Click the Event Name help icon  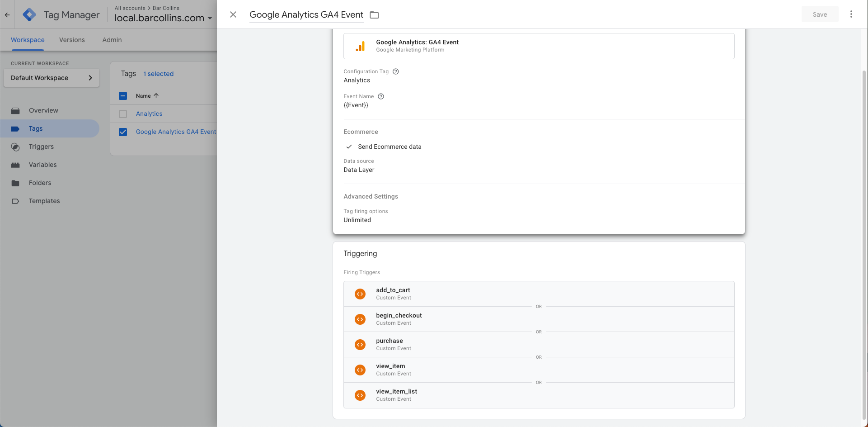point(381,96)
